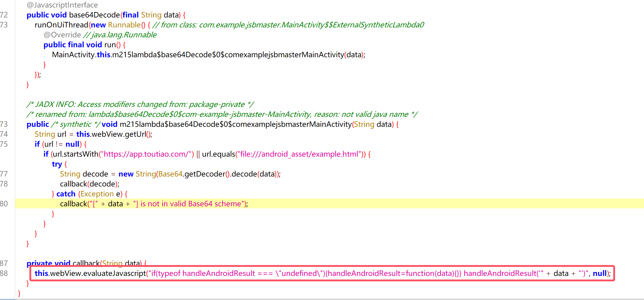This screenshot has width=644, height=300.
Task: Click the @JavascriptInterface annotation
Action: 62,5
